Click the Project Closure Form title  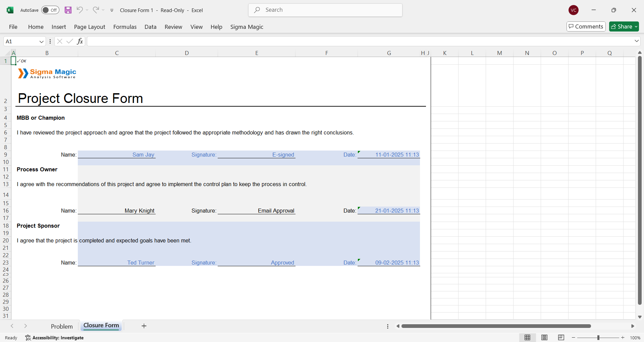tap(80, 99)
